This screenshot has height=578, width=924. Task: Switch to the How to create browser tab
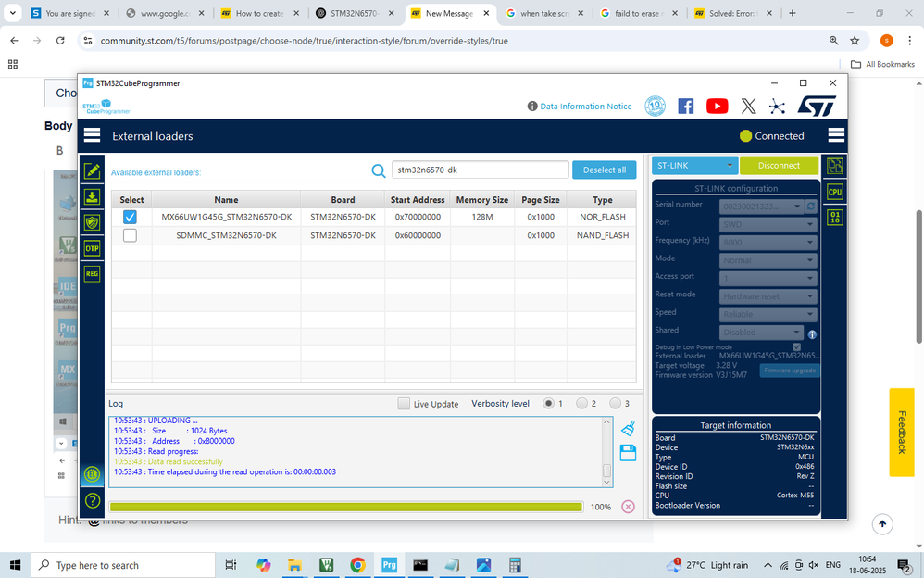pyautogui.click(x=259, y=13)
